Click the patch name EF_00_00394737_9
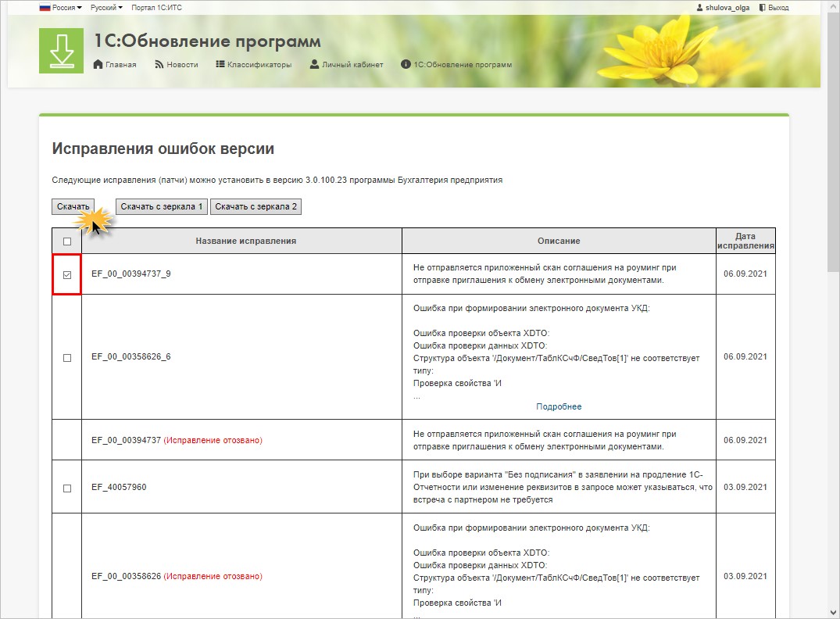 (x=131, y=274)
